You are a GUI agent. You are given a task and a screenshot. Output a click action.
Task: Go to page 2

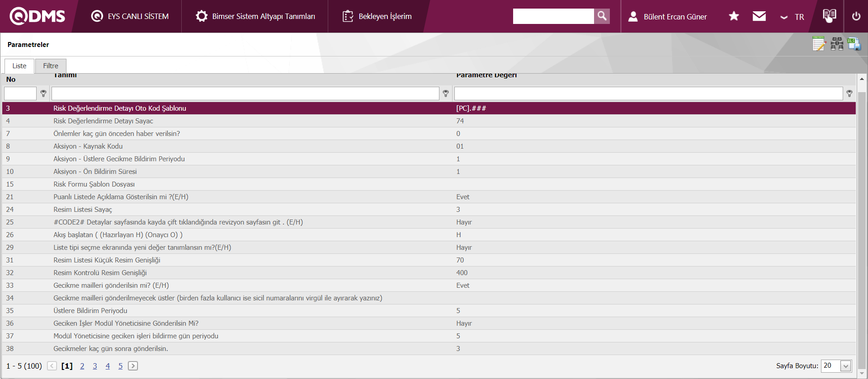pos(82,366)
